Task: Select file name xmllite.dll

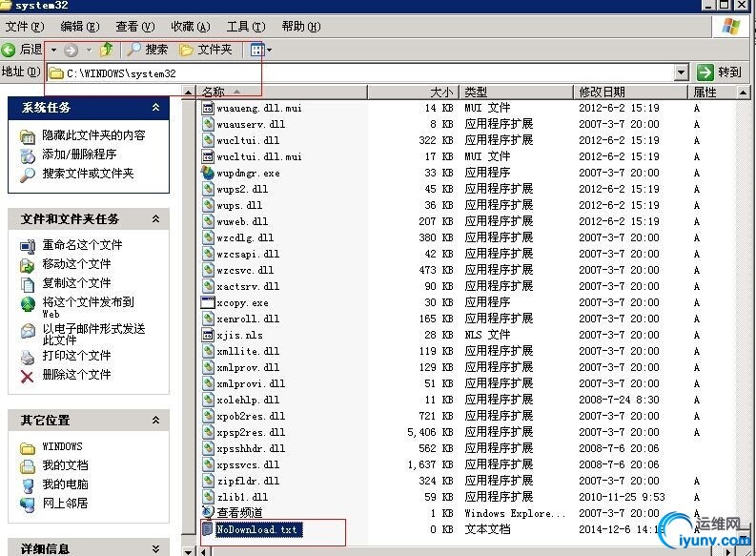Action: tap(248, 351)
